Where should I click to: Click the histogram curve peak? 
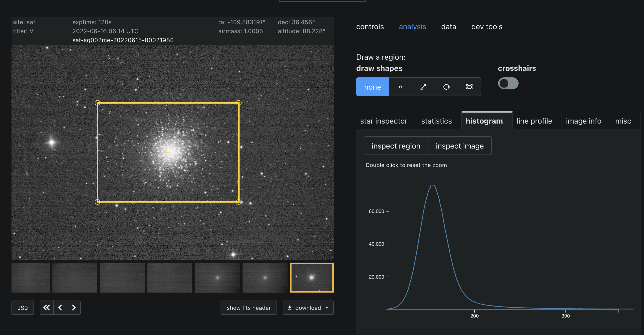pos(432,185)
